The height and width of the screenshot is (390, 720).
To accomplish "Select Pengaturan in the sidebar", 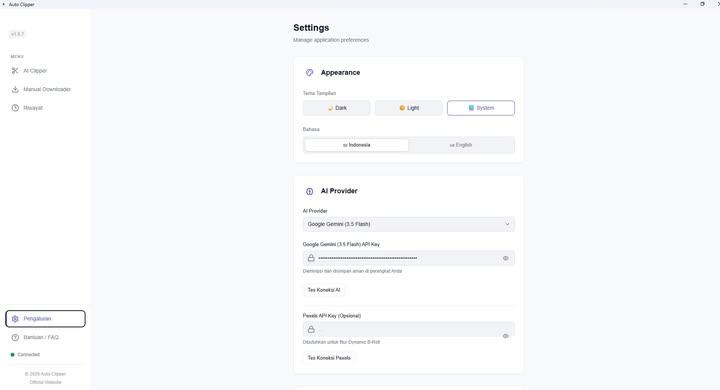I will [45, 319].
